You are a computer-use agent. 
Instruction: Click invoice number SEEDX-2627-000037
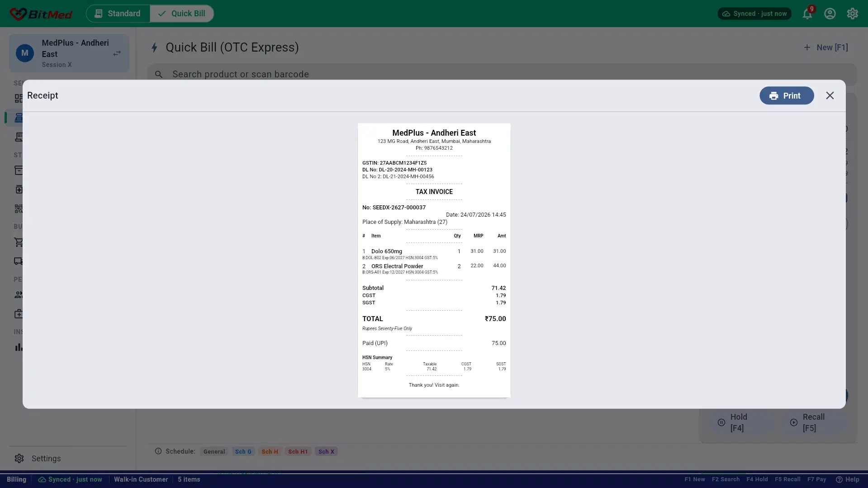coord(394,208)
